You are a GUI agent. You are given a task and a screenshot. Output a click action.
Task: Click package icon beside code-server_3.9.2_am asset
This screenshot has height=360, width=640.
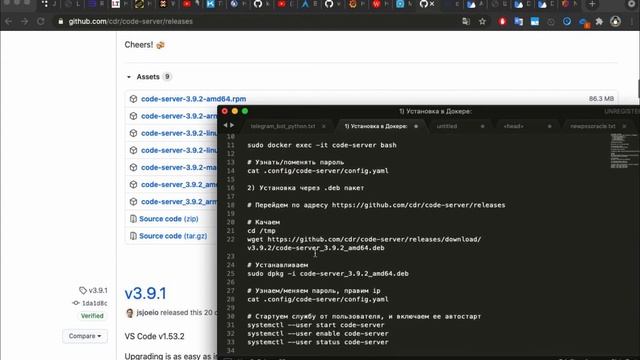(x=133, y=184)
